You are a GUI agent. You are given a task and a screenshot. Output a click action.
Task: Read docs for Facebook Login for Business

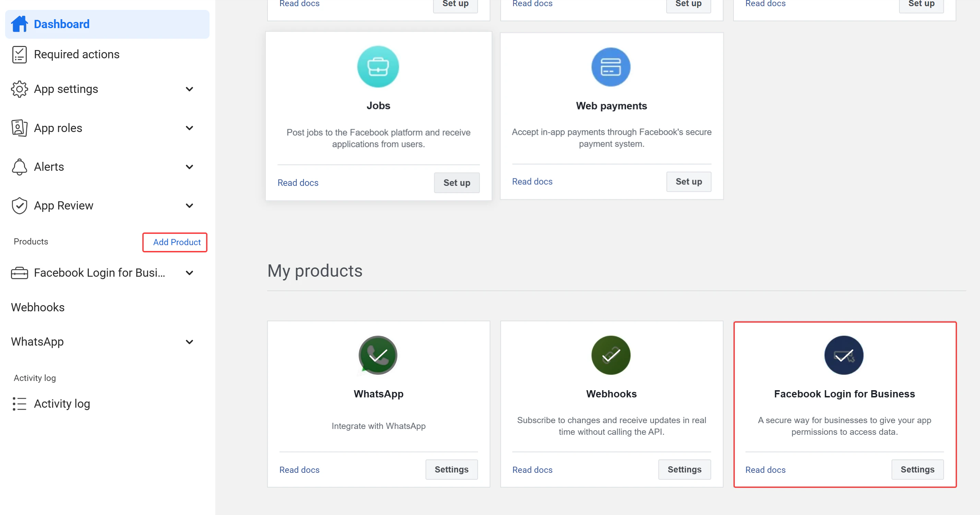pyautogui.click(x=765, y=470)
